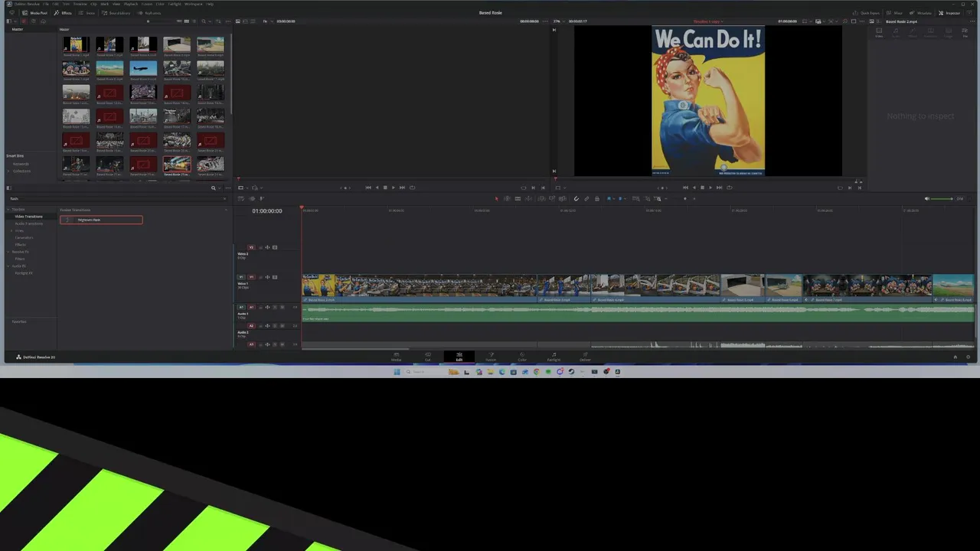The width and height of the screenshot is (980, 551).
Task: Open the Index panel button
Action: tap(87, 13)
